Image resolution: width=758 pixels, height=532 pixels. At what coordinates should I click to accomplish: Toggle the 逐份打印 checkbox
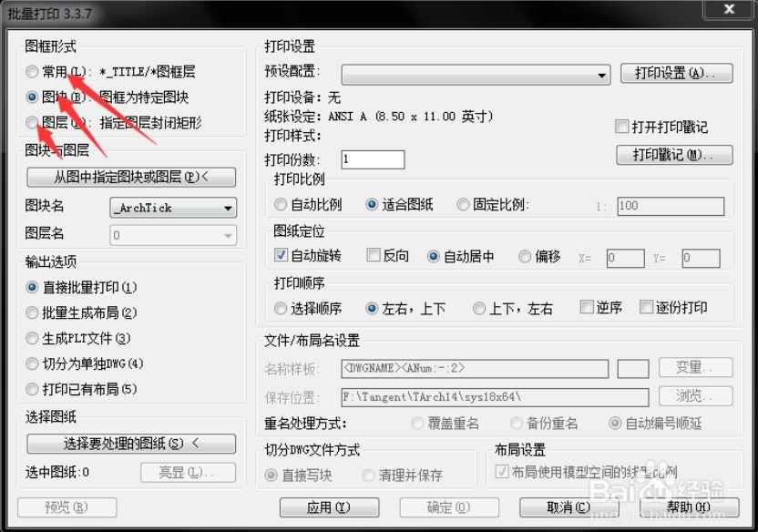coord(646,307)
